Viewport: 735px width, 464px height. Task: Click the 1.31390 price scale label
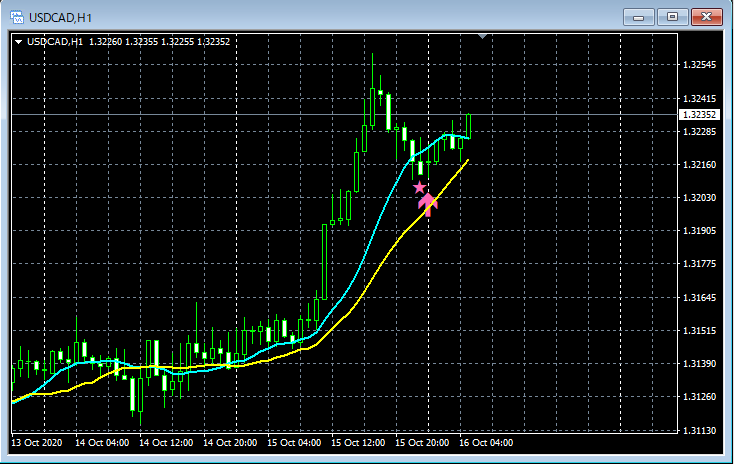coord(699,364)
